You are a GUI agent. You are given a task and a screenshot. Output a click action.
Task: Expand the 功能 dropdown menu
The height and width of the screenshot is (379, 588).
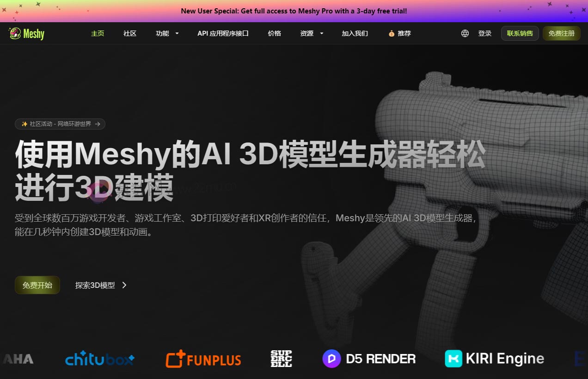pos(167,33)
